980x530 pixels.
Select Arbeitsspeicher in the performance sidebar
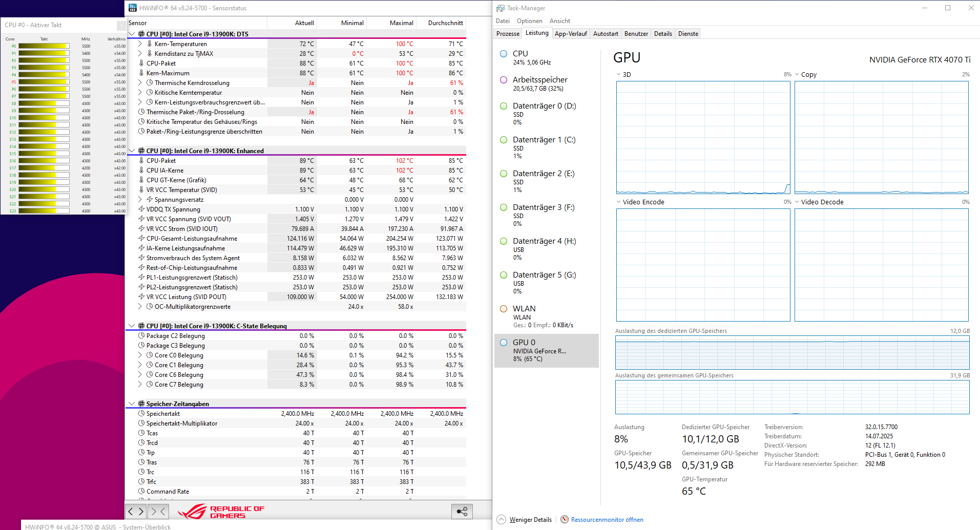pyautogui.click(x=546, y=83)
